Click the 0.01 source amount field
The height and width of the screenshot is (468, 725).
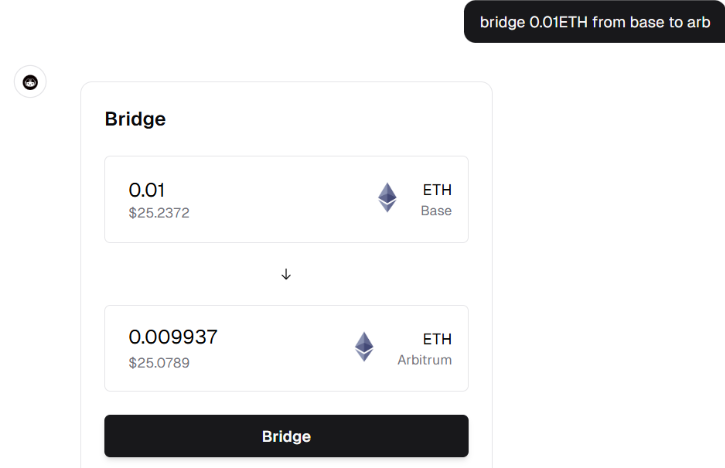(x=147, y=190)
